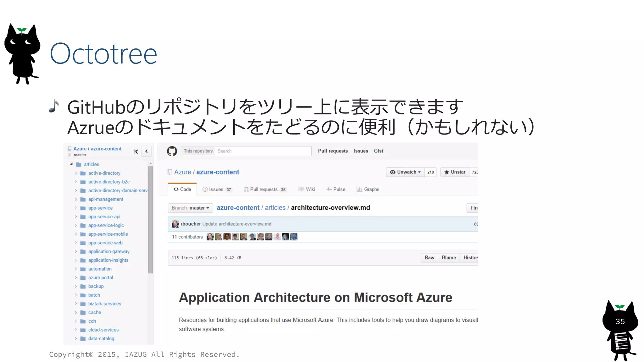View the Raw file
Viewport: 644px width, 362px height.
coord(430,258)
